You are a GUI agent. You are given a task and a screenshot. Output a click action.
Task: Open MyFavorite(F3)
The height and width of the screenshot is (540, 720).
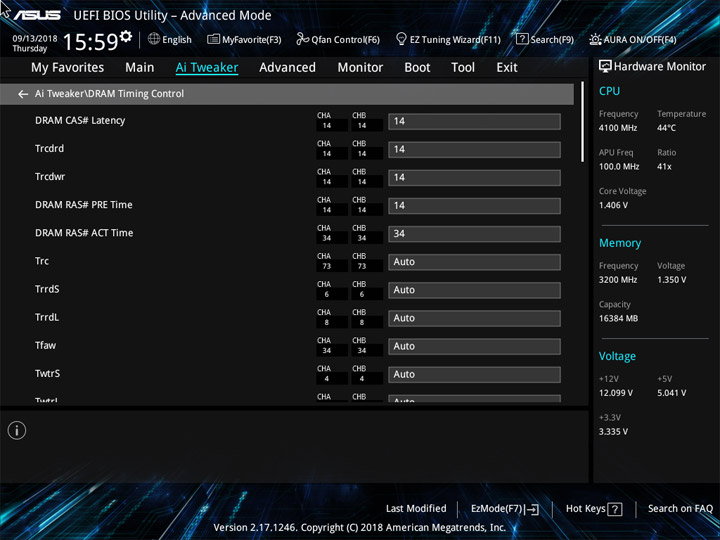pos(252,40)
